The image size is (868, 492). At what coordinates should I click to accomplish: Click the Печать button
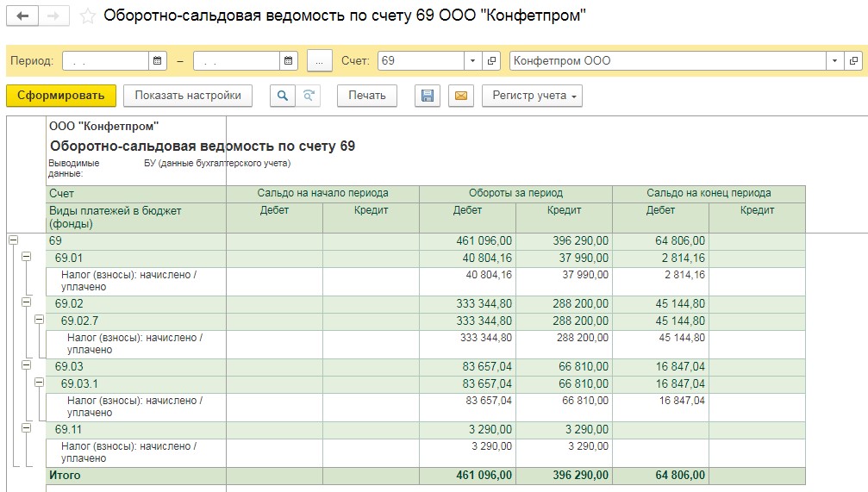tap(366, 96)
